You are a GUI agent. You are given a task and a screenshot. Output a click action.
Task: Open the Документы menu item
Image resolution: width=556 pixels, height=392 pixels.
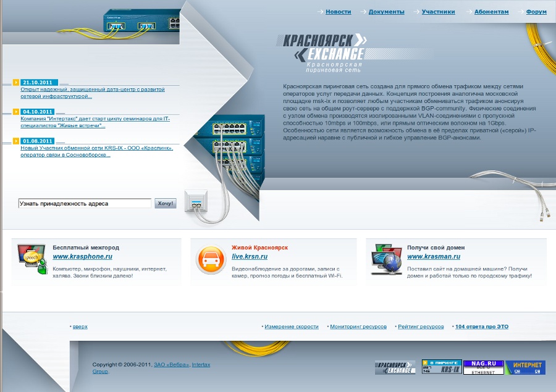(386, 12)
